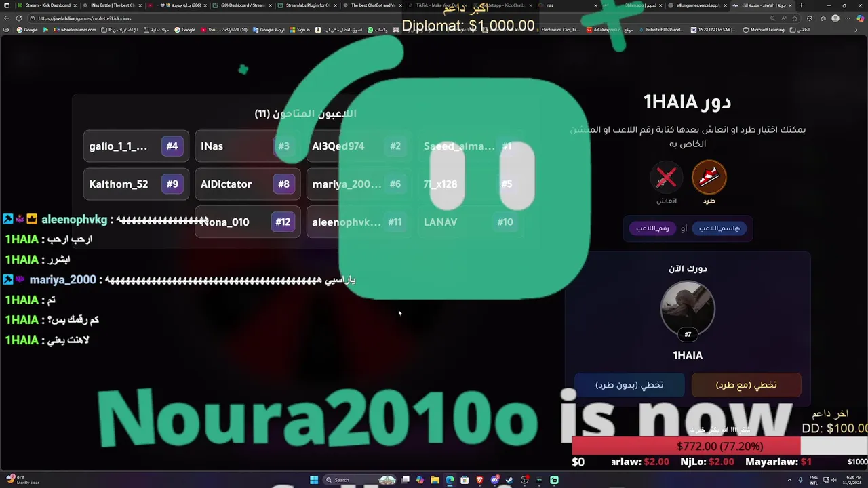The height and width of the screenshot is (488, 868).
Task: Select the @اسم_اللاعب player name chip
Action: (x=719, y=228)
